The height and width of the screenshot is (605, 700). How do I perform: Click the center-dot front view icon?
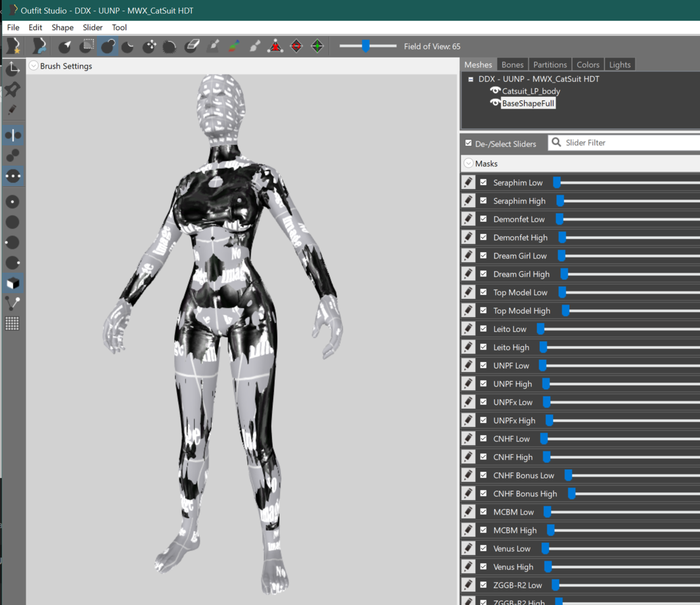point(12,202)
